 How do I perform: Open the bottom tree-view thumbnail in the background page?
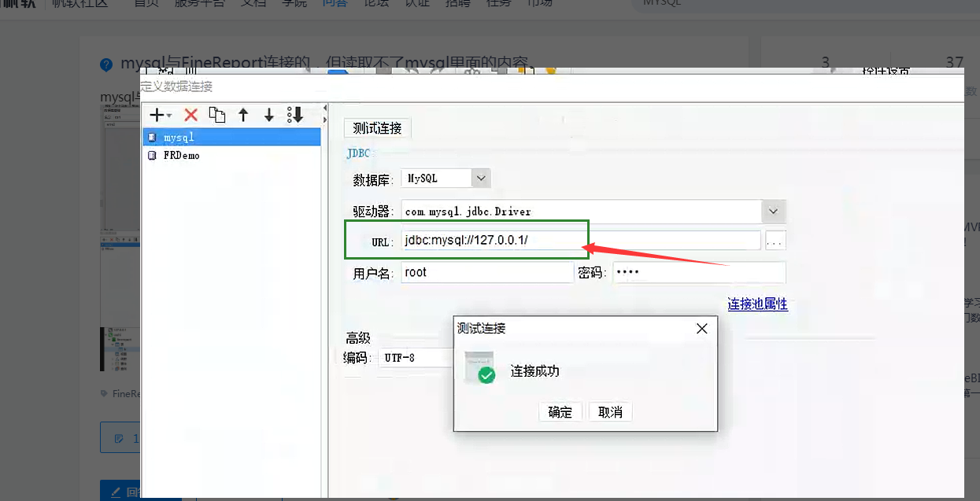120,349
